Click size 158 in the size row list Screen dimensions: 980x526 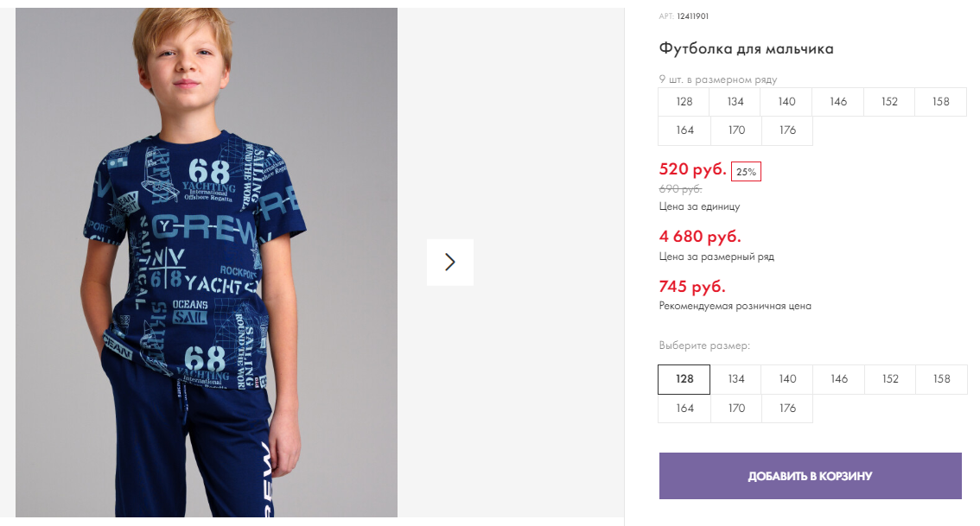[x=940, y=102]
